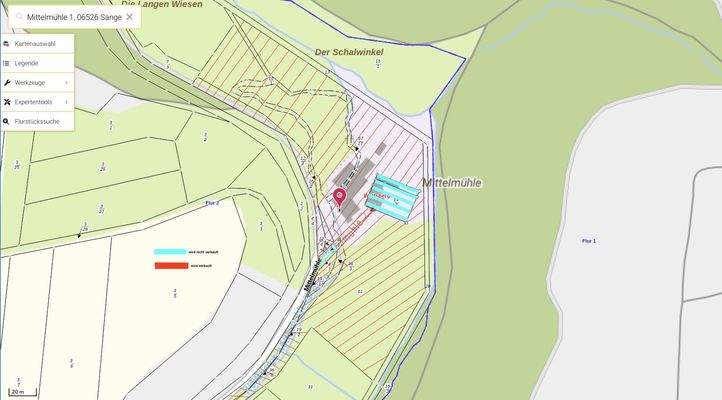Click the red location pin marker
The image size is (722, 400).
click(339, 195)
